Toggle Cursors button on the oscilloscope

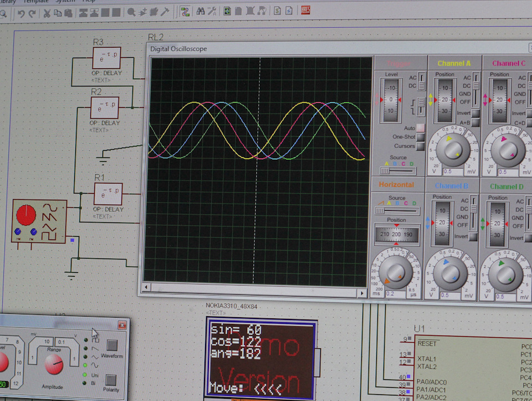pos(420,146)
